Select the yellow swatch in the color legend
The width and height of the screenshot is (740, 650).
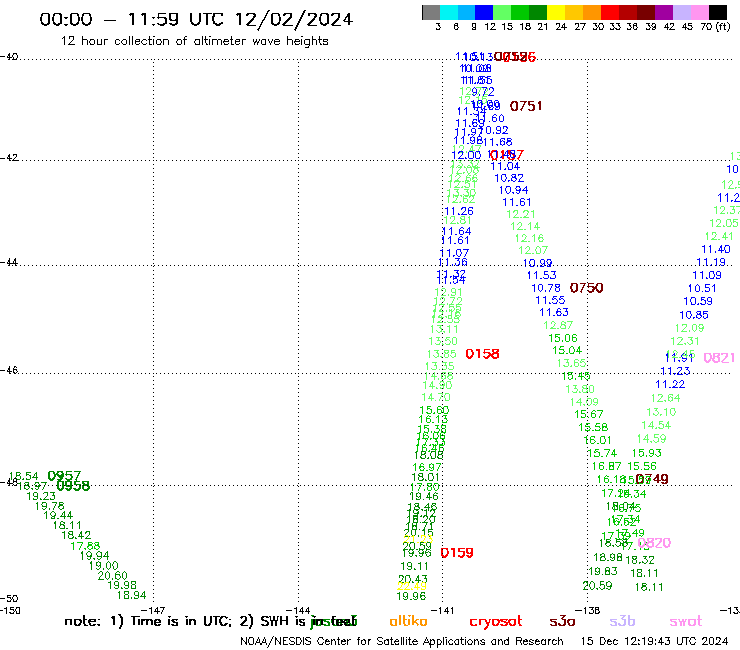[556, 12]
